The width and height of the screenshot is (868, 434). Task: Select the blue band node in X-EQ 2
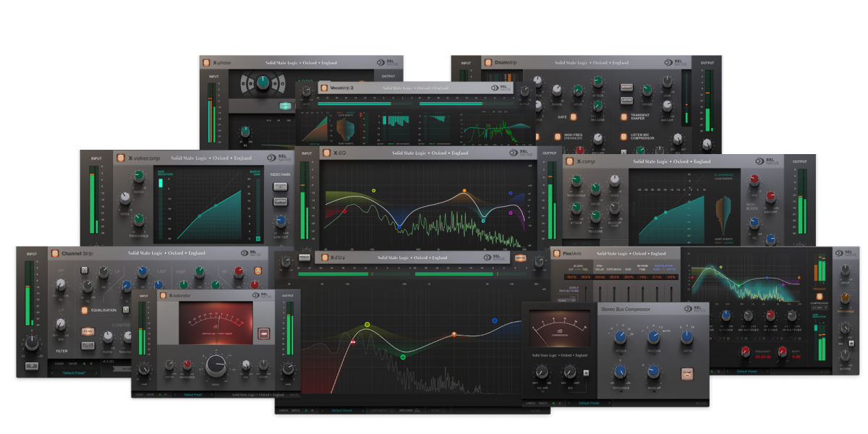click(495, 320)
